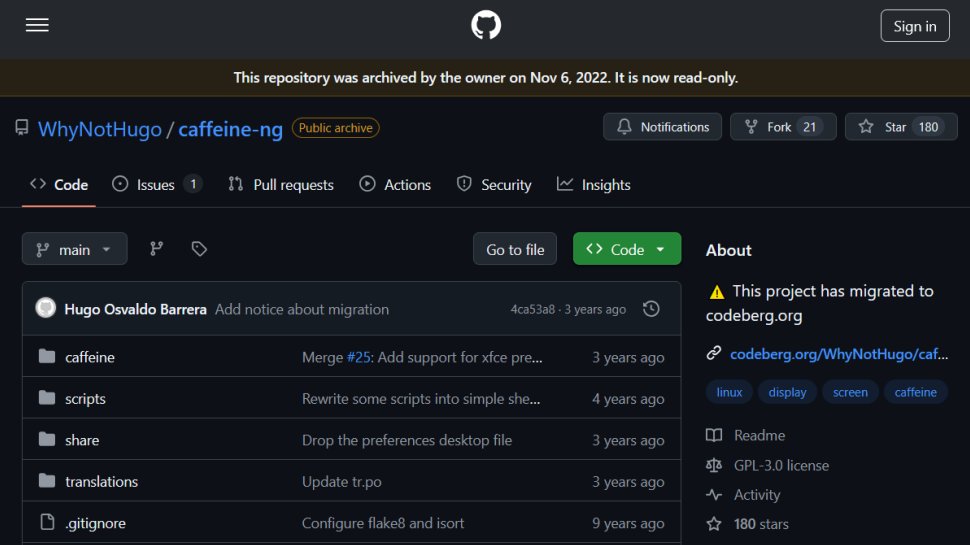Open the share folder
The width and height of the screenshot is (970, 545).
(x=82, y=440)
